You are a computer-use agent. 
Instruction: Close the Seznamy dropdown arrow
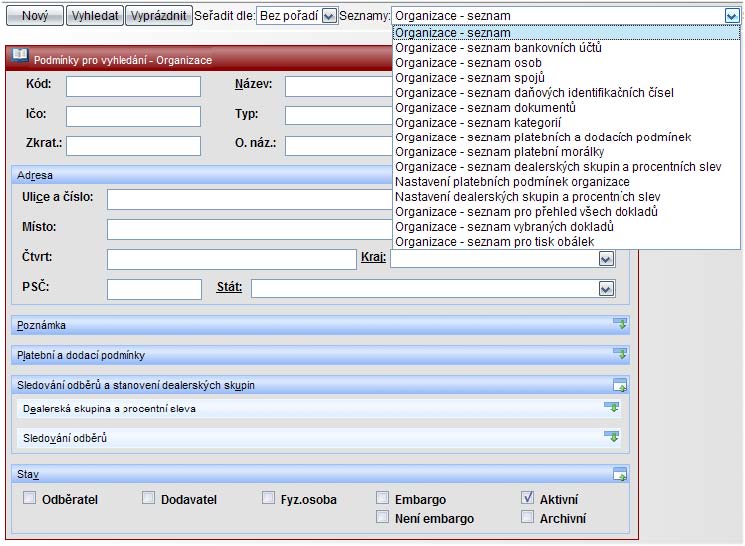tap(732, 16)
